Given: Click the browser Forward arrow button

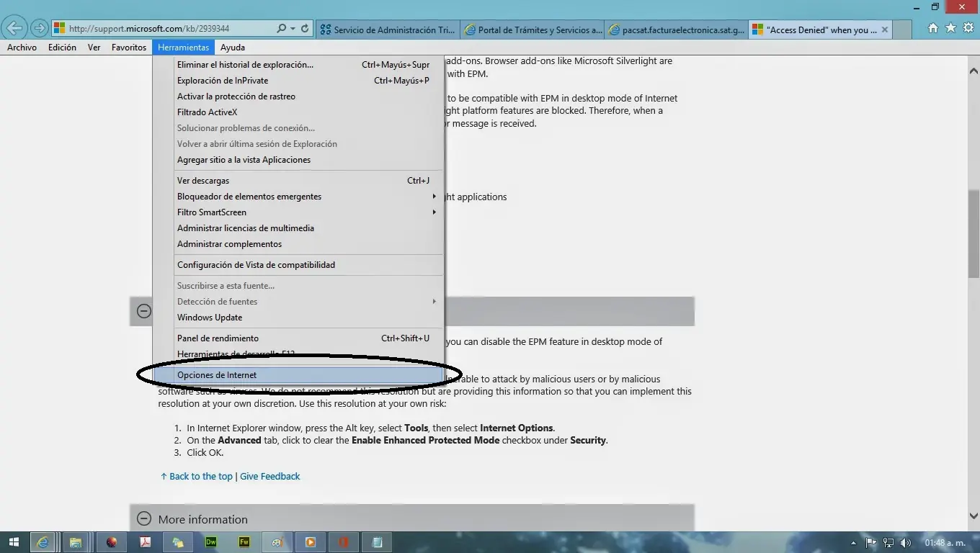Looking at the screenshot, I should (40, 29).
